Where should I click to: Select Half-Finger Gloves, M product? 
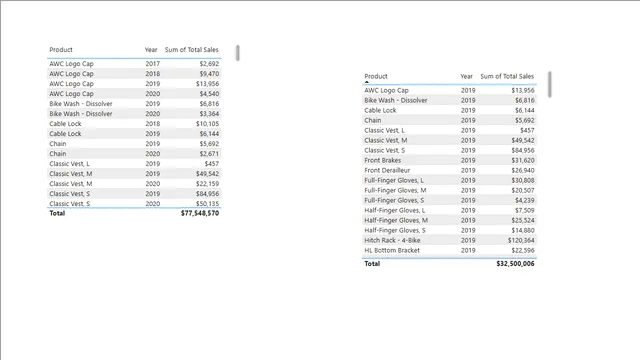[x=396, y=220]
